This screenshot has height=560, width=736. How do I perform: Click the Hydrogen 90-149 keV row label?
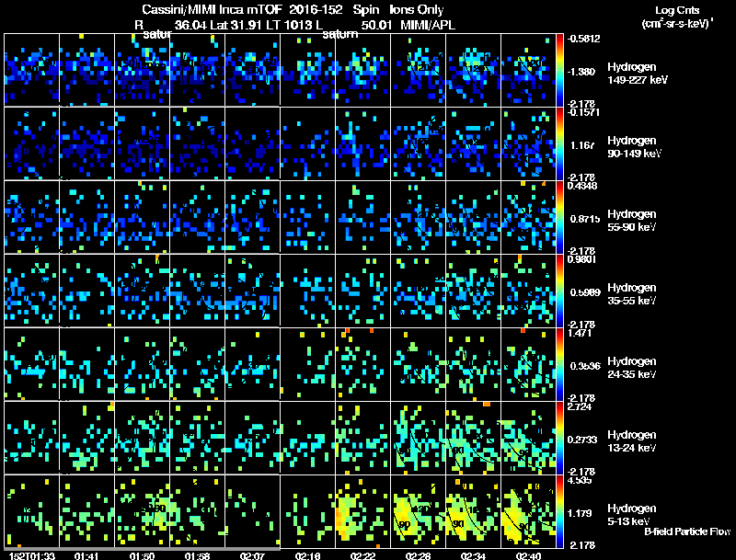[634, 147]
